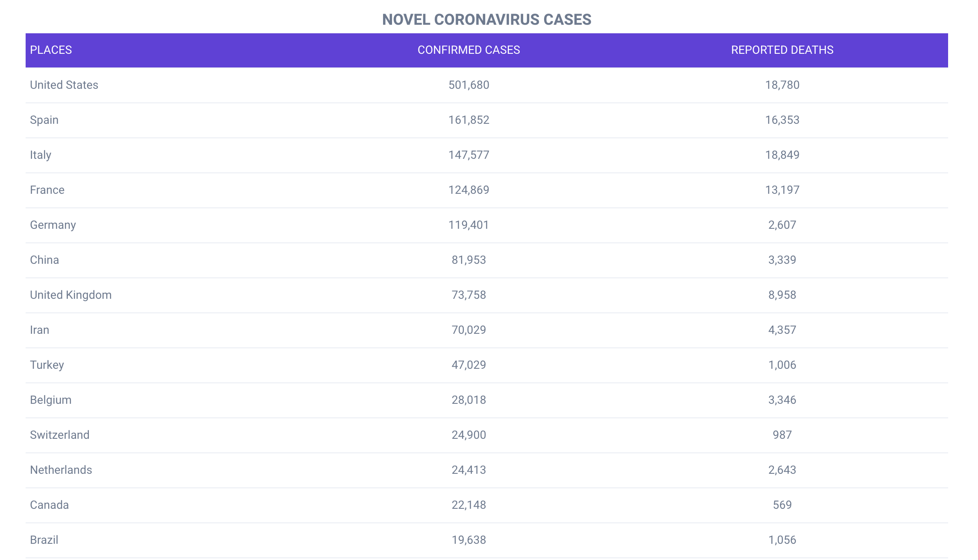The image size is (978, 560).
Task: Click the REPORTED DEATHS column header
Action: (782, 50)
